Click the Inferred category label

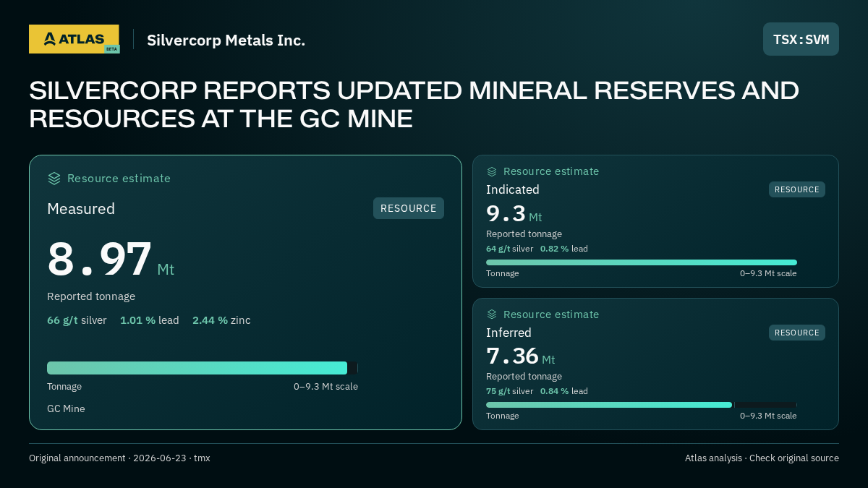tap(509, 333)
